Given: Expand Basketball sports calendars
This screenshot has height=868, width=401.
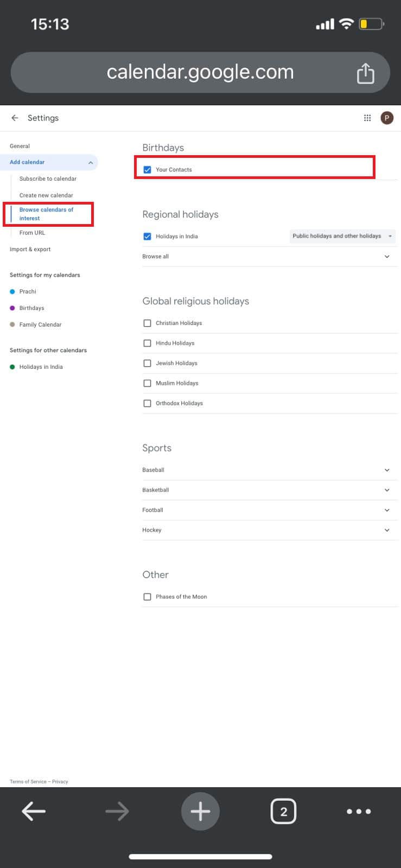Looking at the screenshot, I should coord(270,490).
